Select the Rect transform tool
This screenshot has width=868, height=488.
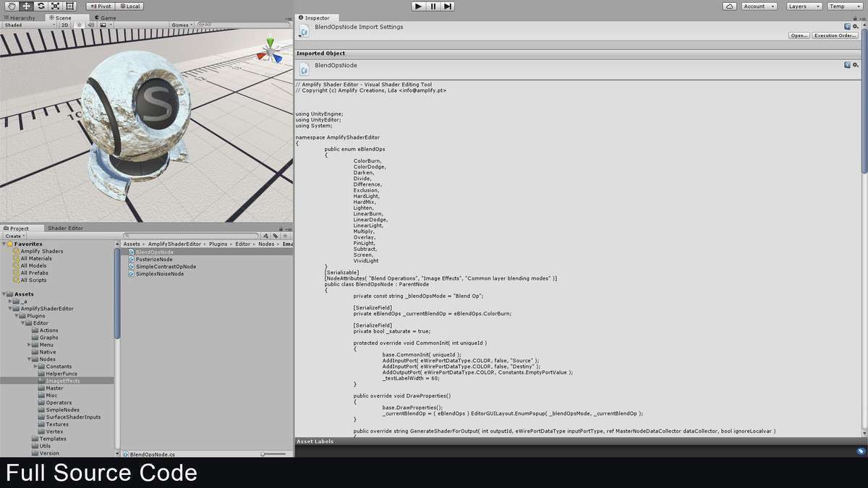pyautogui.click(x=70, y=6)
